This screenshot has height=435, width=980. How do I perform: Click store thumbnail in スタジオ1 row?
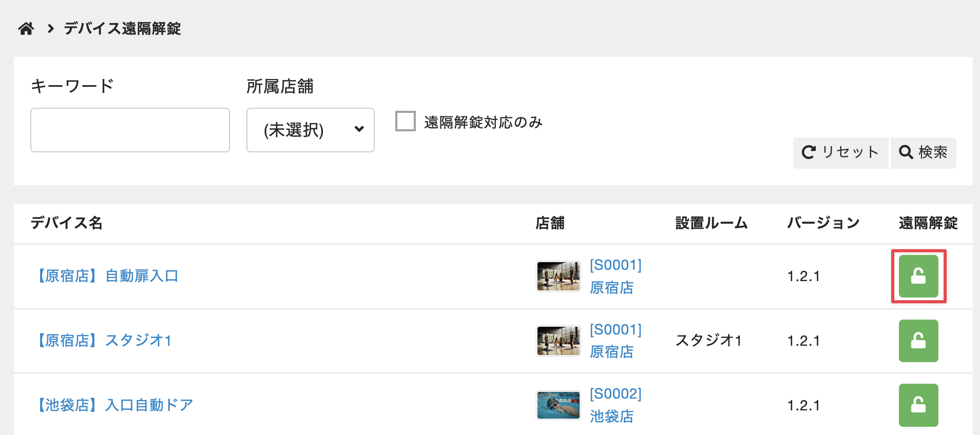[x=558, y=341]
